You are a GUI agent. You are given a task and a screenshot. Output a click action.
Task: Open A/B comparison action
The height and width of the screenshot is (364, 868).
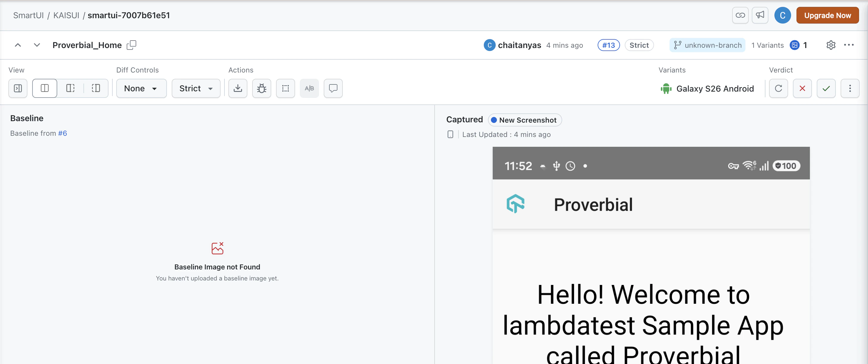[309, 88]
